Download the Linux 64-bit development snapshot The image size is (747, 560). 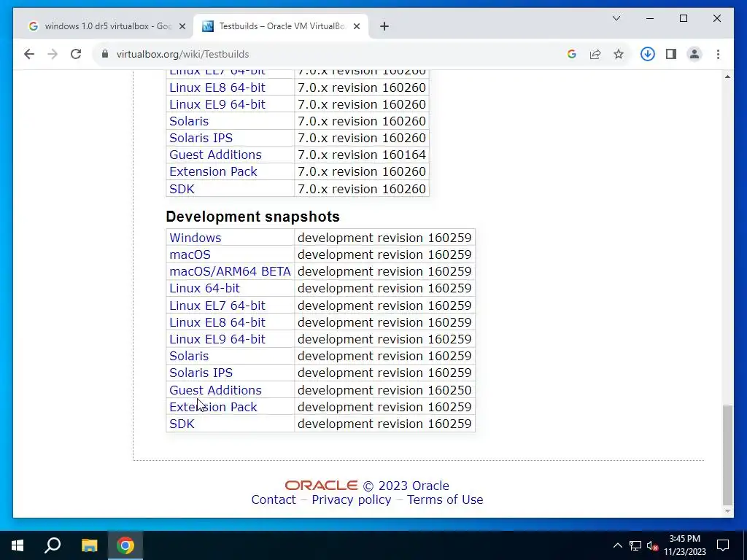204,288
